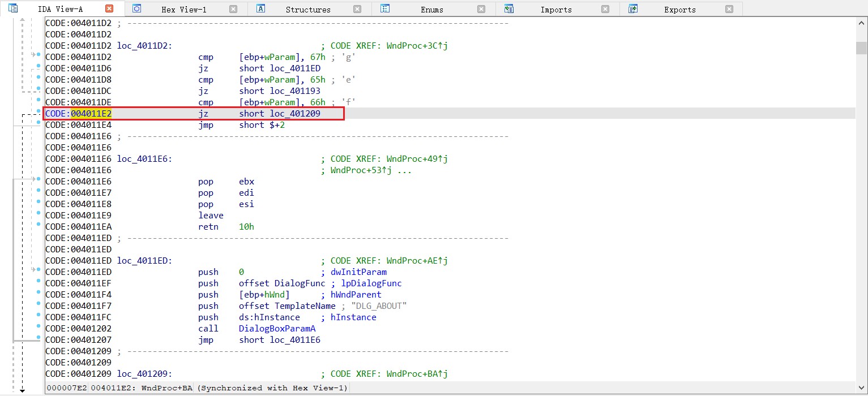The height and width of the screenshot is (396, 868).
Task: Toggle breakpoint dot at 004011F7 push TemplateName
Action: pos(39,304)
